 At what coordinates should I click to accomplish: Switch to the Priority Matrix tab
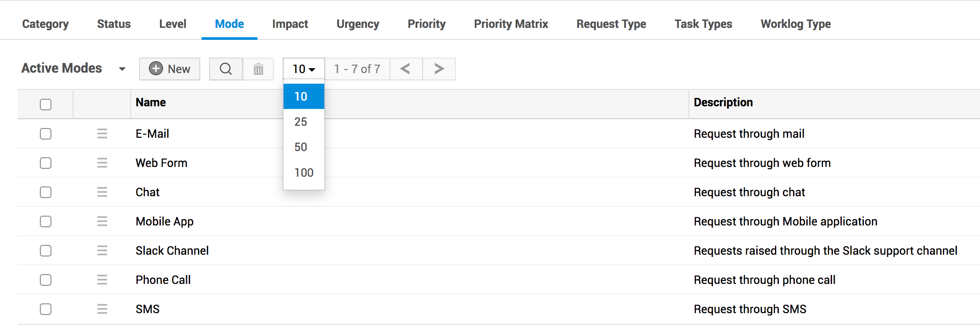point(511,24)
